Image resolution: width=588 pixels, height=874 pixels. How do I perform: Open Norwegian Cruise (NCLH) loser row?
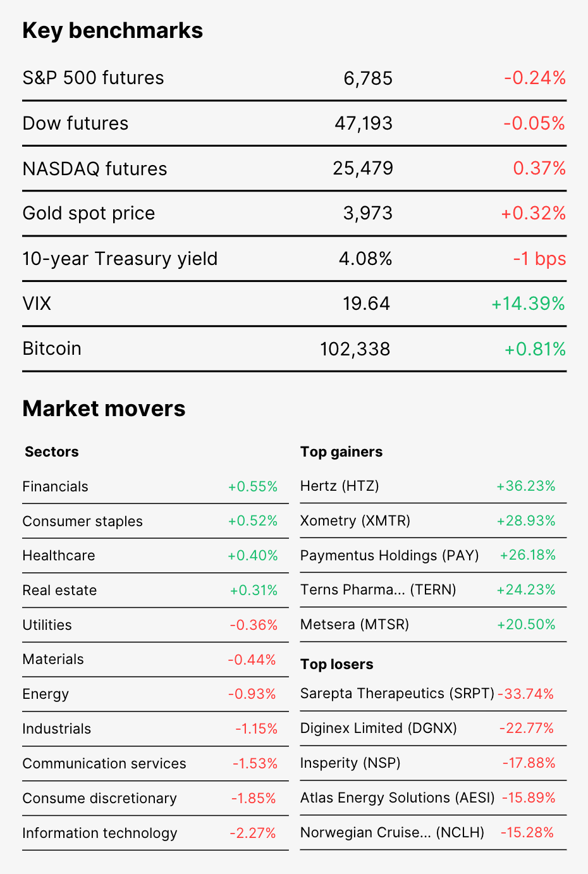click(x=433, y=833)
